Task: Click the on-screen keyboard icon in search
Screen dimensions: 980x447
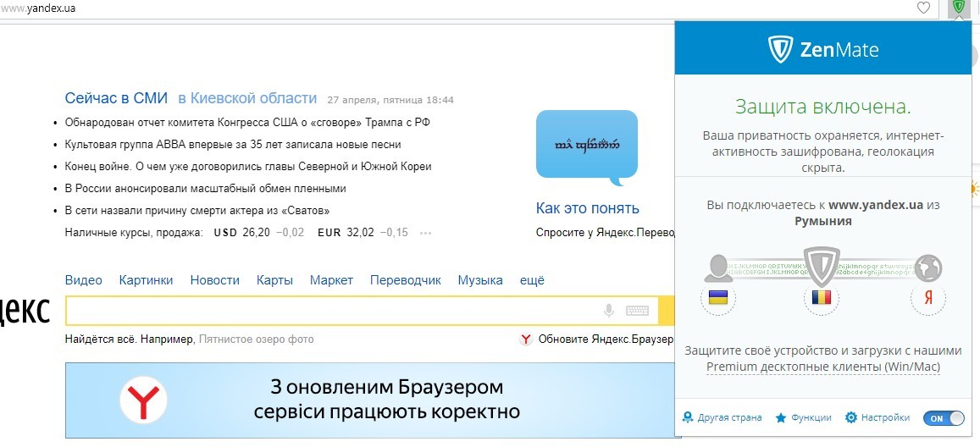Action: click(637, 311)
